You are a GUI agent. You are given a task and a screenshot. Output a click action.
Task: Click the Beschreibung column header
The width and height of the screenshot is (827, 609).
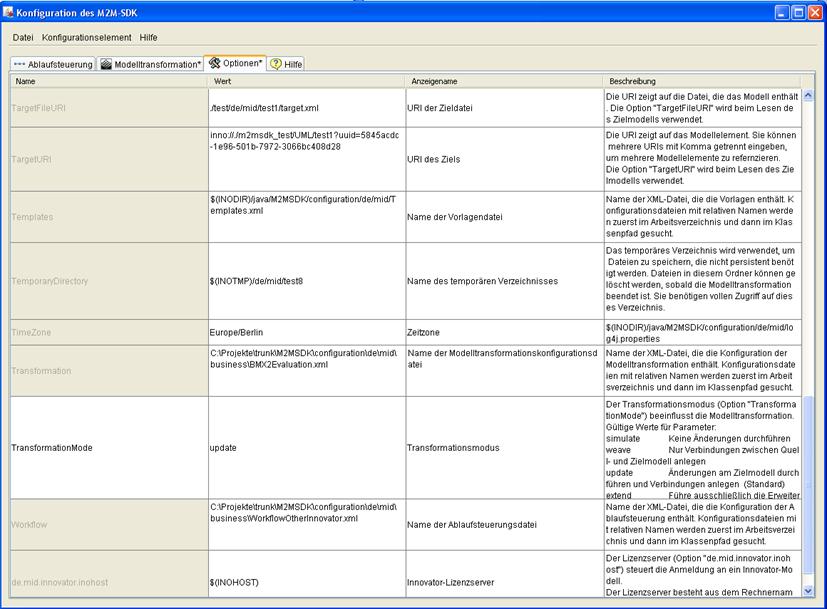[x=703, y=81]
